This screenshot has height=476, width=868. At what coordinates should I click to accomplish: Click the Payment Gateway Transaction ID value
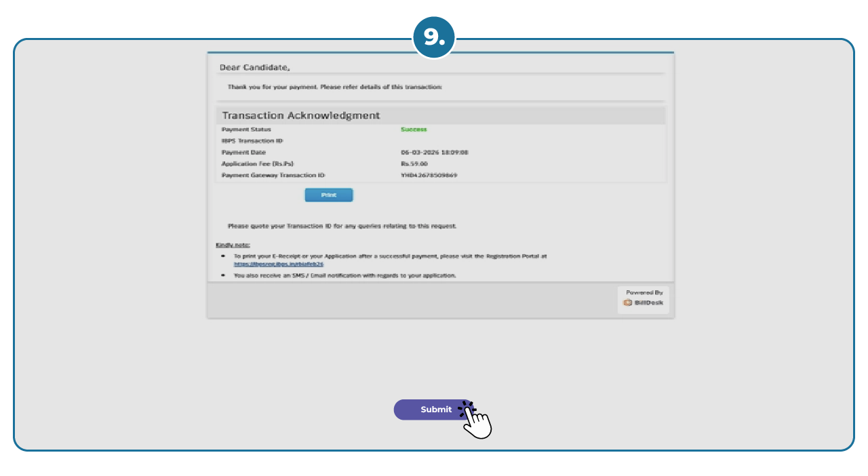(428, 174)
